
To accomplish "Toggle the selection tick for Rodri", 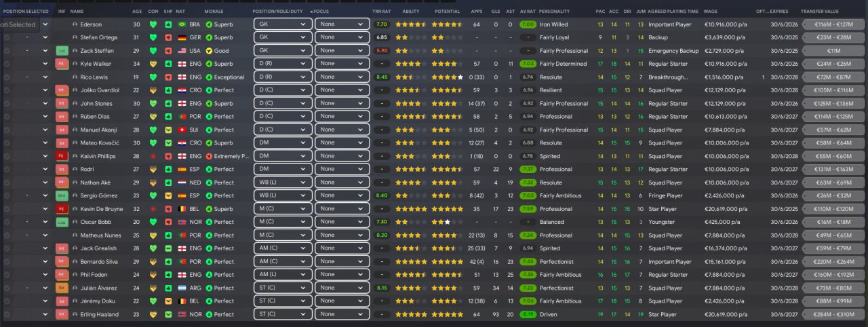I will 7,170.
